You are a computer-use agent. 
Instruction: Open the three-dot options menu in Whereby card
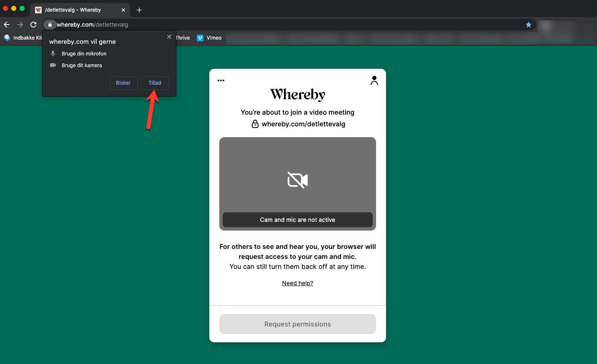[221, 80]
